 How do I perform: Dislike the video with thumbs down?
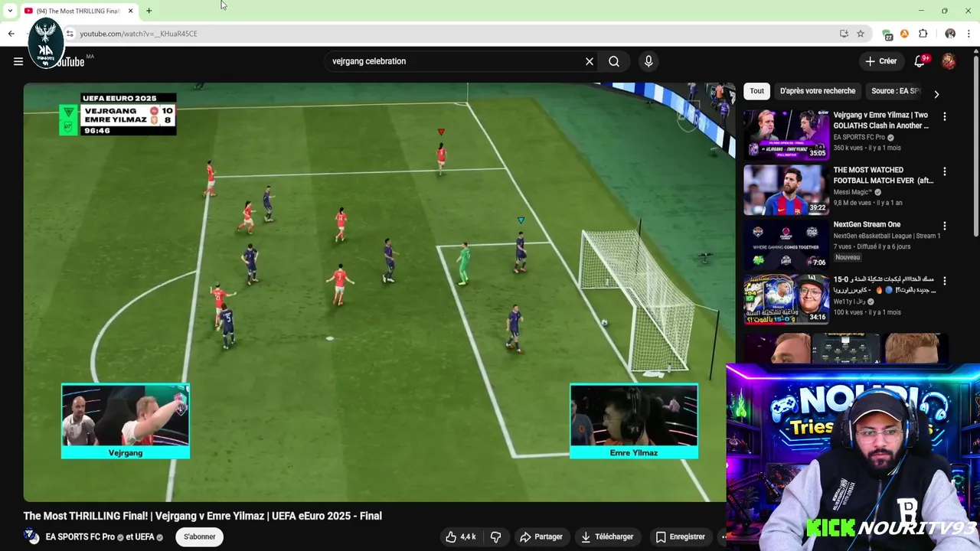pos(495,536)
